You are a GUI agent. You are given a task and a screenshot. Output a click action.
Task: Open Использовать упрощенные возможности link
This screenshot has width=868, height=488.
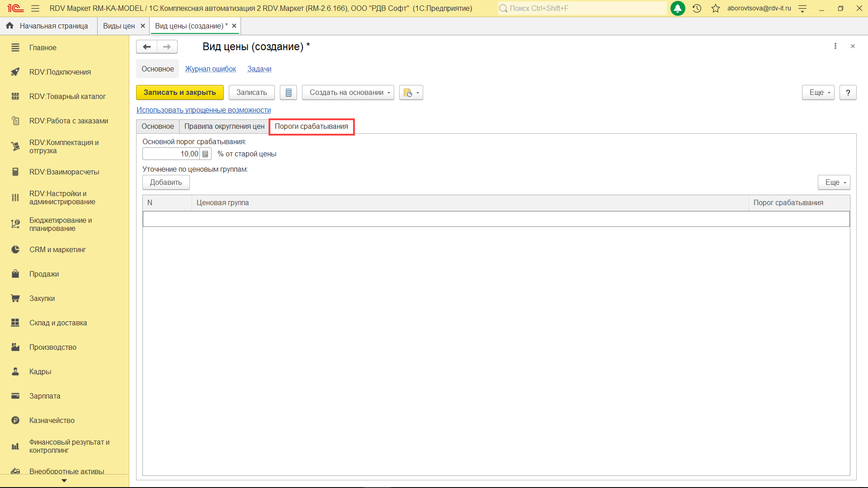point(203,110)
